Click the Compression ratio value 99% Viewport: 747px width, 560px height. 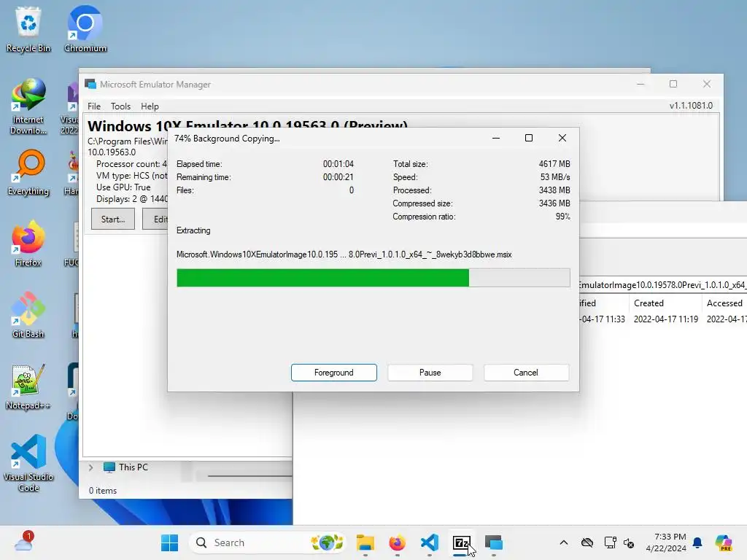coord(562,217)
